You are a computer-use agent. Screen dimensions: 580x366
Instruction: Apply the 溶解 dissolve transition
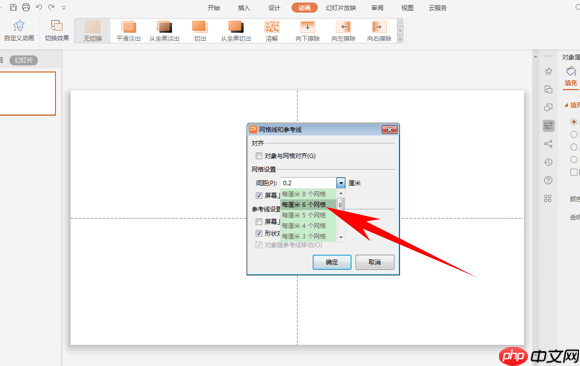point(272,31)
